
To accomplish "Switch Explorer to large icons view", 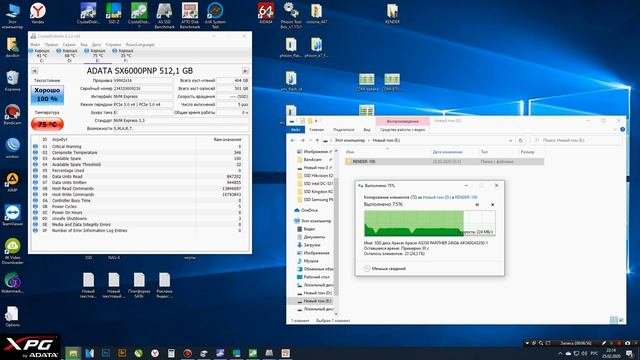I will click(x=622, y=320).
